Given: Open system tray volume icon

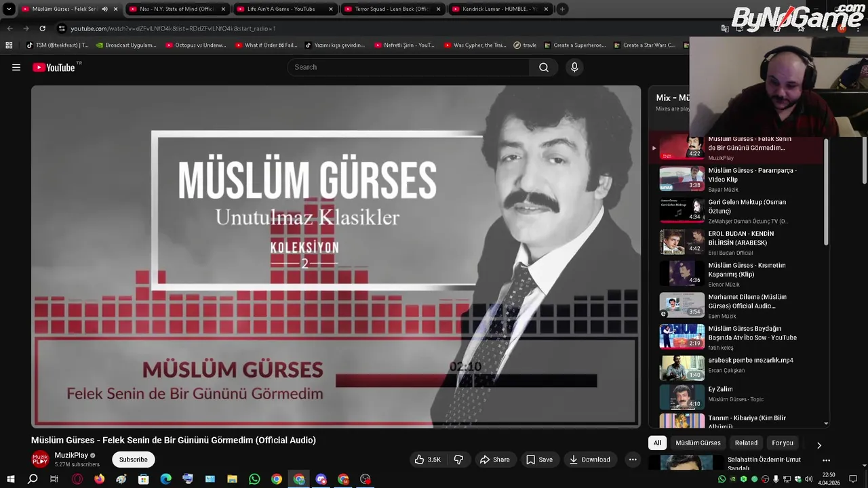Looking at the screenshot, I should pyautogui.click(x=808, y=479).
